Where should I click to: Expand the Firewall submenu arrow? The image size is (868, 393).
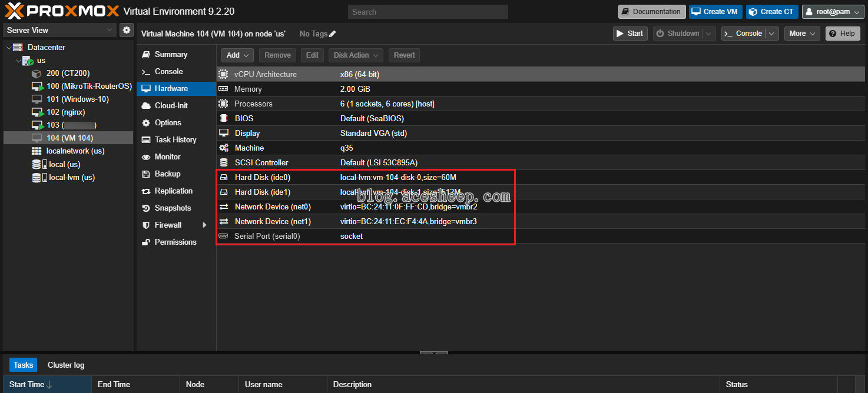tap(205, 225)
